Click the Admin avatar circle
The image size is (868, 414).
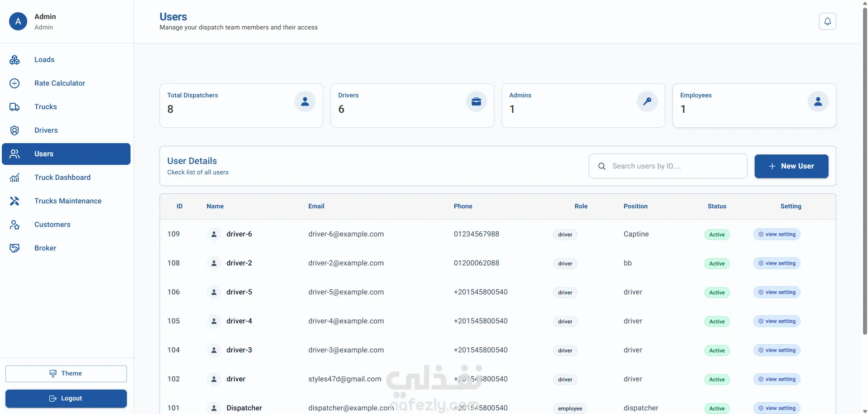[x=18, y=21]
